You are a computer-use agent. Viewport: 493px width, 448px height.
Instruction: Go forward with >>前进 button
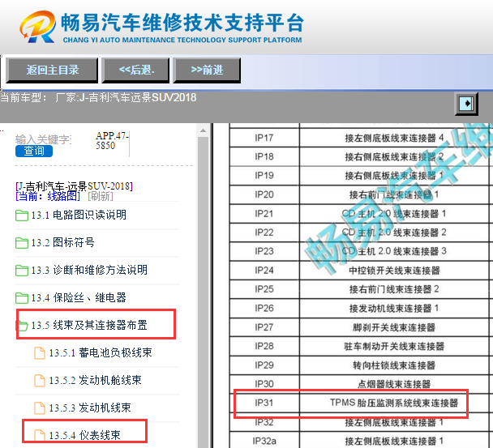pyautogui.click(x=207, y=70)
